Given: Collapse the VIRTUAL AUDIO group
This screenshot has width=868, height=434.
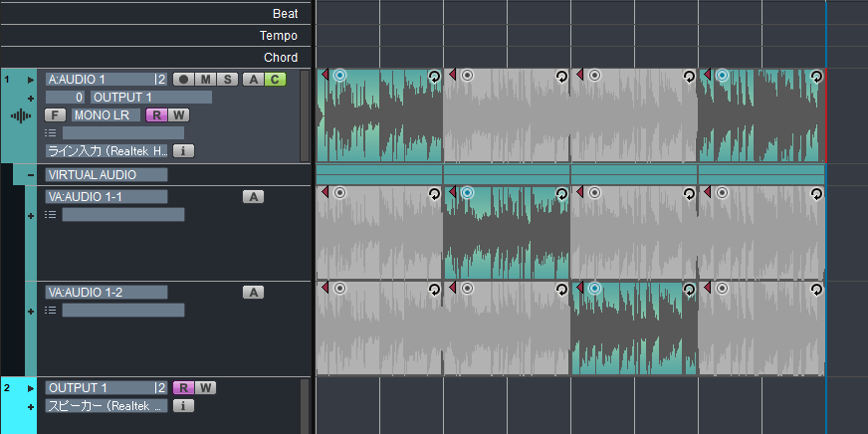Looking at the screenshot, I should tap(31, 175).
